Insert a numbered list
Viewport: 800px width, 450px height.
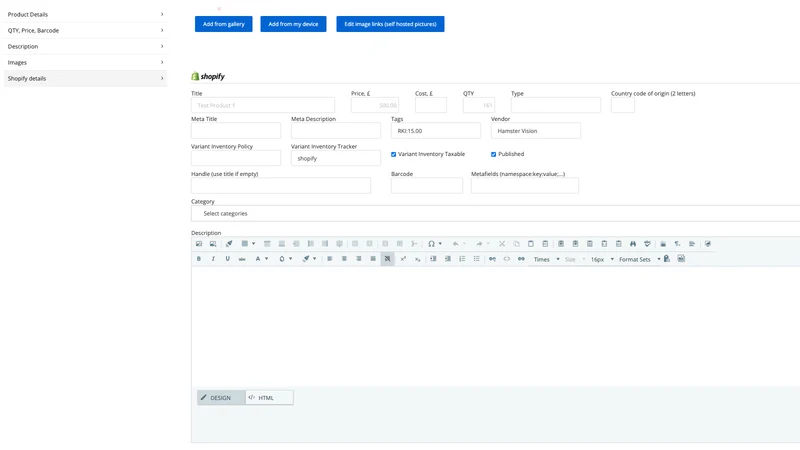pos(462,259)
